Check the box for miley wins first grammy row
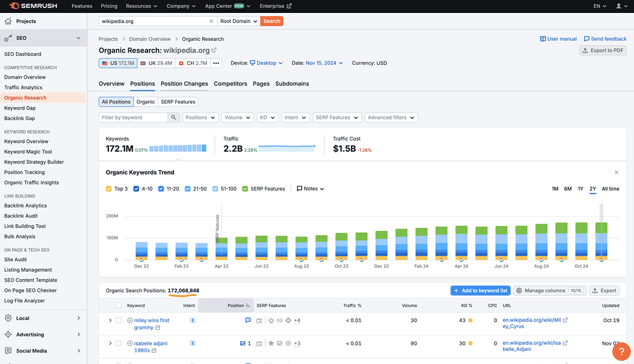Image resolution: width=634 pixels, height=364 pixels. point(118,321)
